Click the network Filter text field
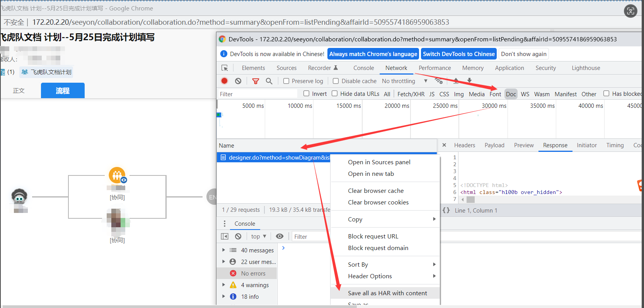This screenshot has height=308, width=644. [x=257, y=94]
